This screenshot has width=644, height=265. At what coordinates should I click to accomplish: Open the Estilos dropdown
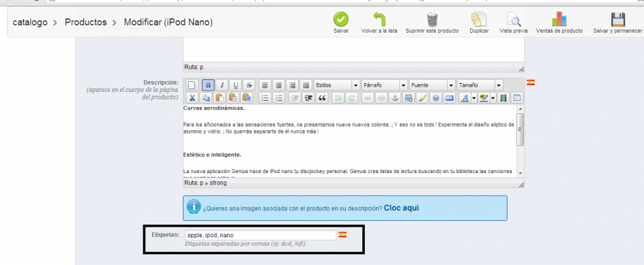click(x=337, y=85)
